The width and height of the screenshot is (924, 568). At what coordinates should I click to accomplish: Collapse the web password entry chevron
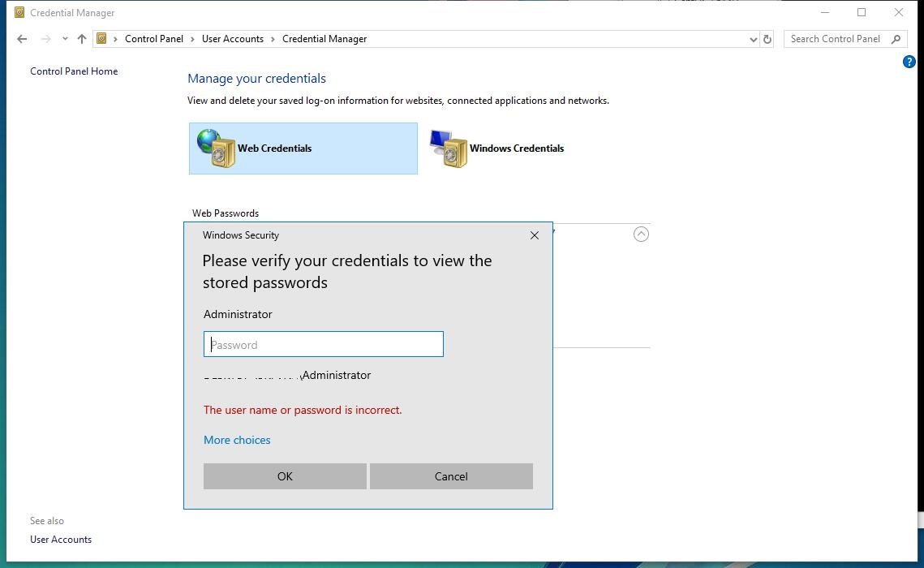[x=641, y=235]
